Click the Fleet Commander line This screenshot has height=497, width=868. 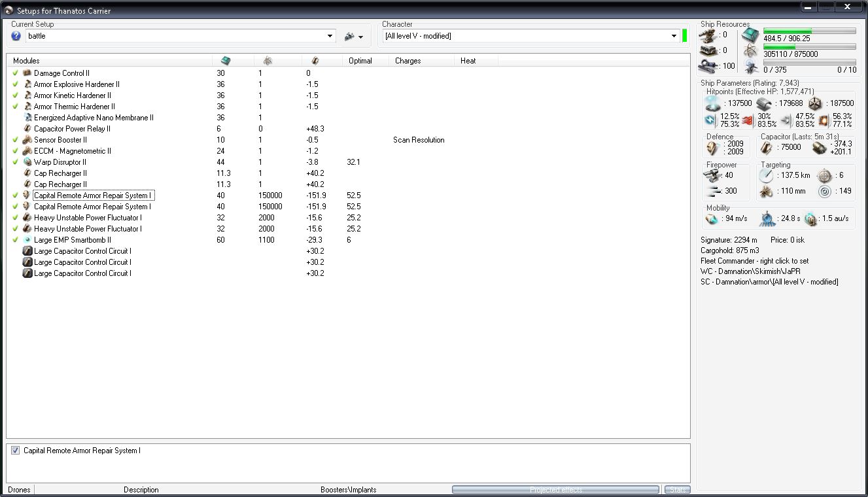(754, 261)
